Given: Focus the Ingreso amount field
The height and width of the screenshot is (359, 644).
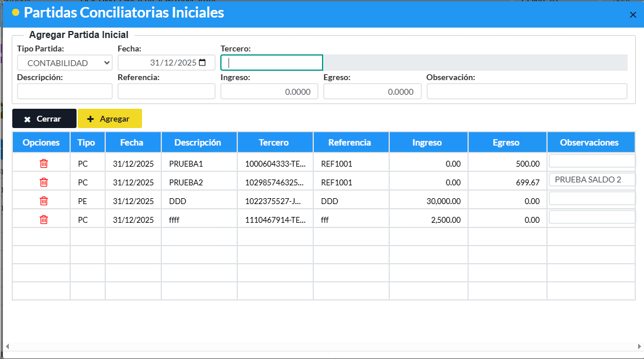Looking at the screenshot, I should click(269, 91).
